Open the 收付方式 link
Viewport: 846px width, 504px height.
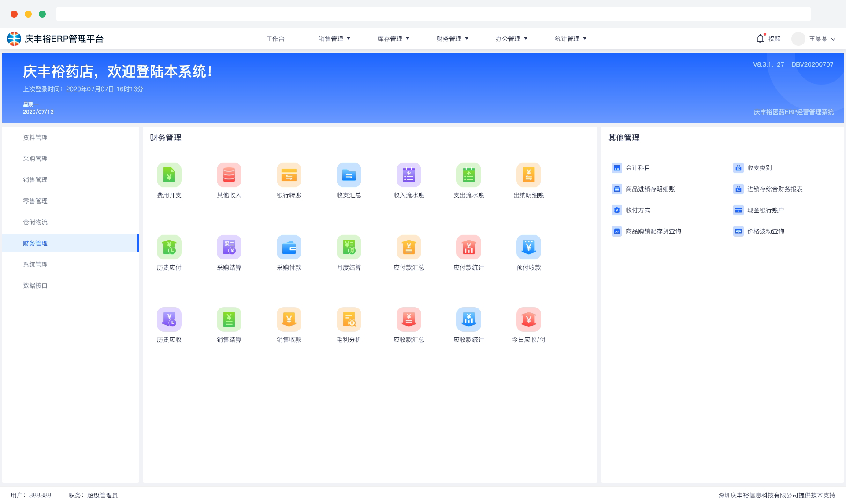click(x=631, y=210)
